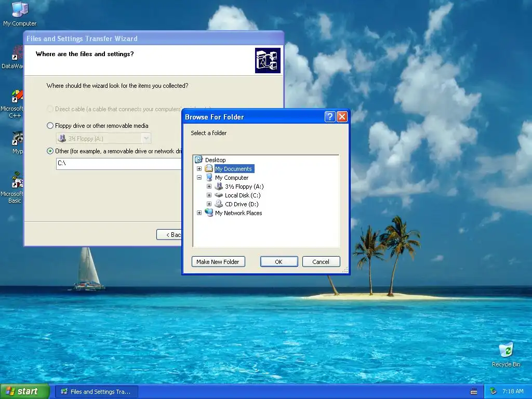
Task: Click the keyboard icon in system tray
Action: [474, 392]
